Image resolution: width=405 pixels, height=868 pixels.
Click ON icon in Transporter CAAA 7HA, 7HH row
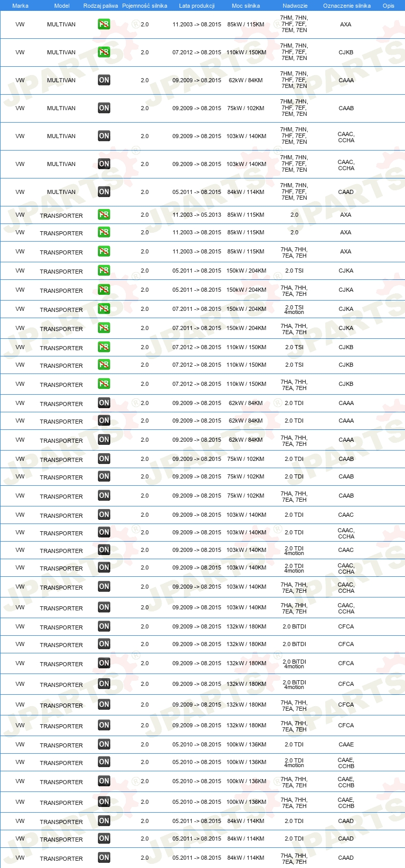coord(104,440)
